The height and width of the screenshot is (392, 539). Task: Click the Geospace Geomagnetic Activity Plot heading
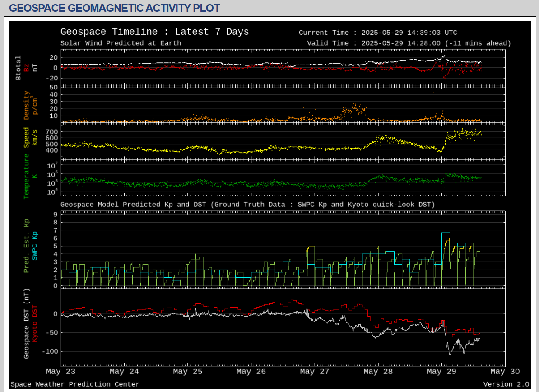pyautogui.click(x=115, y=8)
